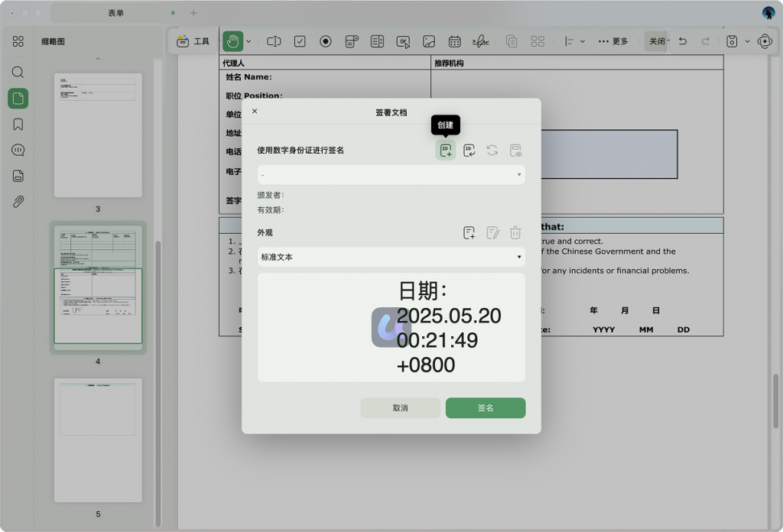Click the add new appearance icon

coord(469,232)
